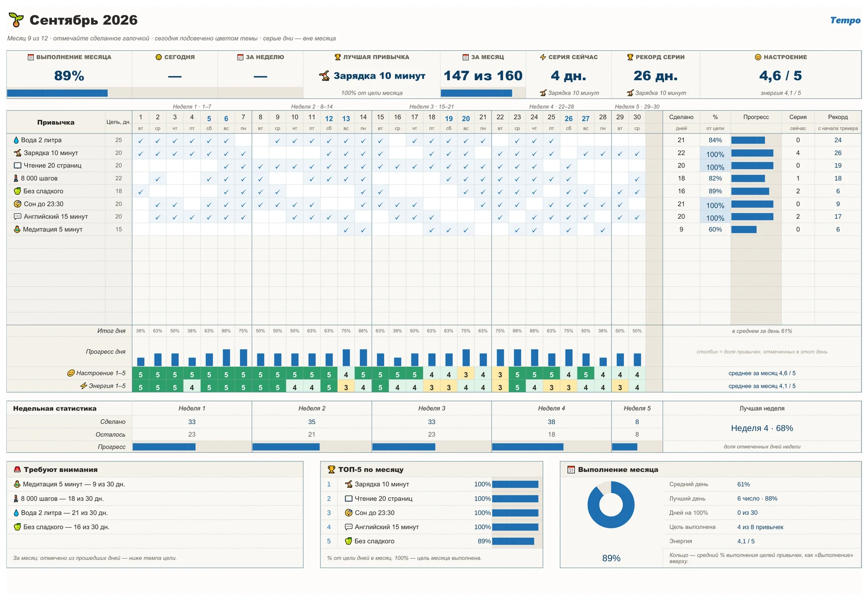Uncheck Зарядка 10 минут on day 30
This screenshot has height=600, width=868.
pyautogui.click(x=637, y=153)
